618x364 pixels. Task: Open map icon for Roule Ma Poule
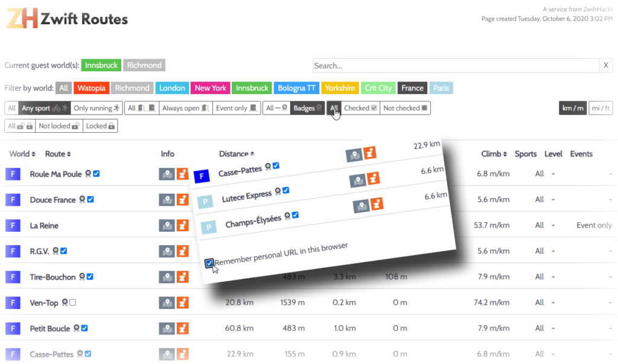tap(167, 174)
